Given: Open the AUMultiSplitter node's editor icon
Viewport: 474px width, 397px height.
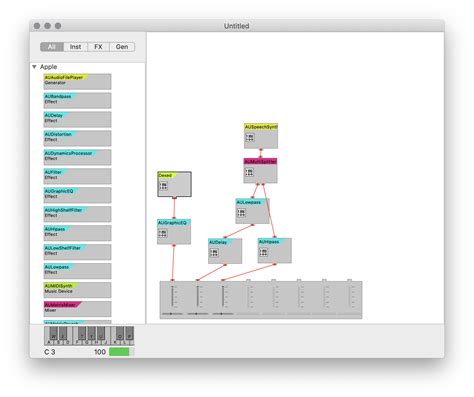Looking at the screenshot, I should (x=249, y=172).
